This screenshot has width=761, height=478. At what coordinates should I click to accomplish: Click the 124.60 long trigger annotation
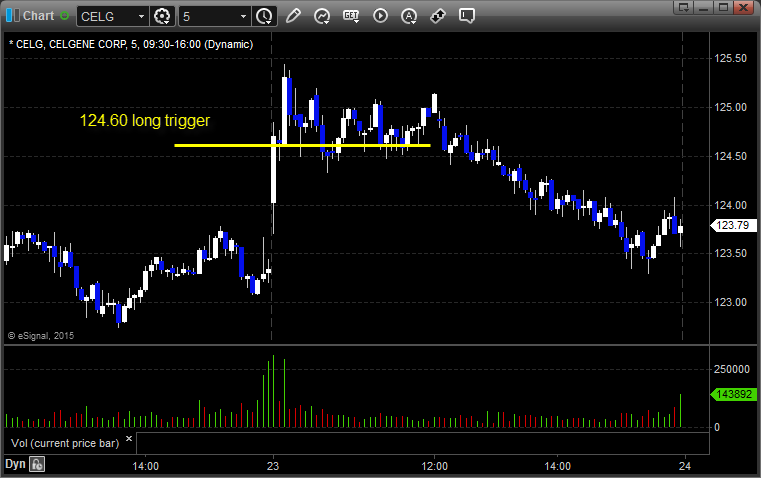(x=145, y=120)
